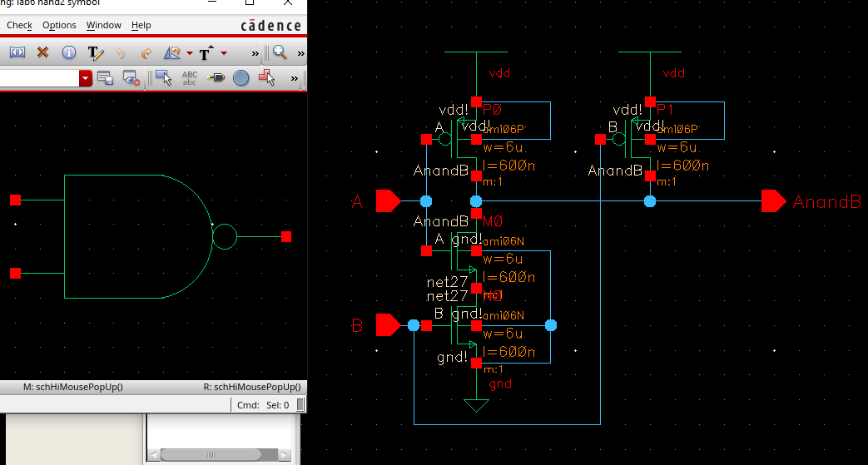
Task: Click the Zoom magnifier icon
Action: tap(280, 52)
